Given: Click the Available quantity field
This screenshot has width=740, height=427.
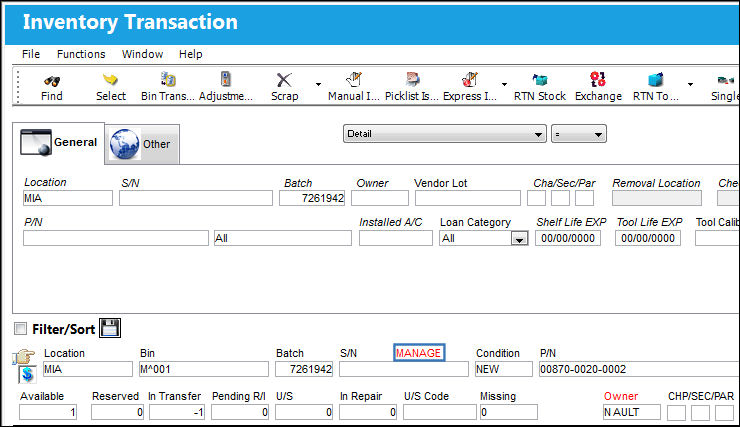Looking at the screenshot, I should (x=48, y=412).
